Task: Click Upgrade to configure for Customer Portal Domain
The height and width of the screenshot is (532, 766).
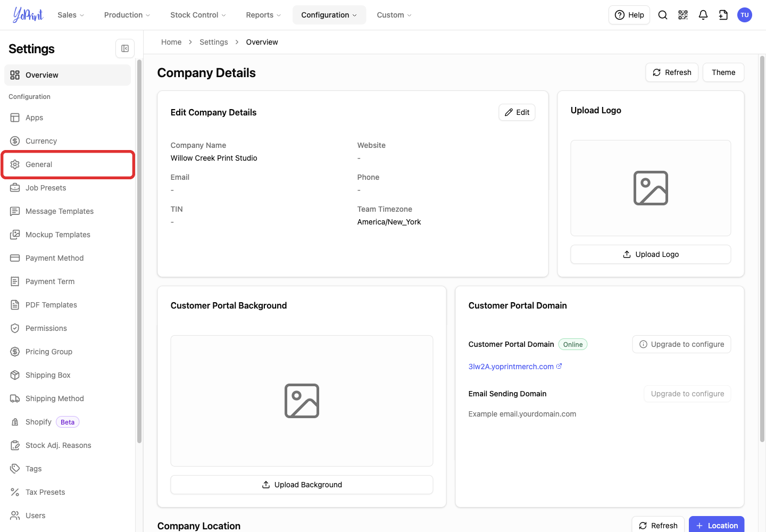Action: (681, 344)
